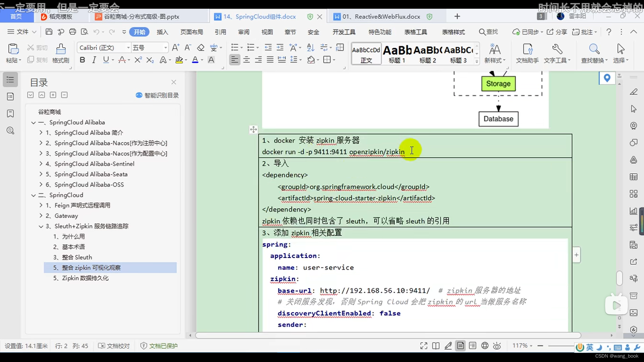Apply the 标题 1 style

(397, 54)
